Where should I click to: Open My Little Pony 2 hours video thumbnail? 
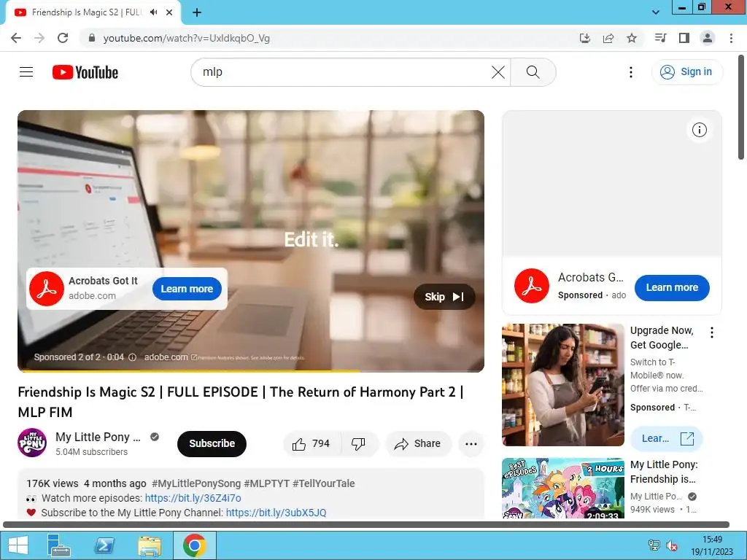click(x=562, y=488)
